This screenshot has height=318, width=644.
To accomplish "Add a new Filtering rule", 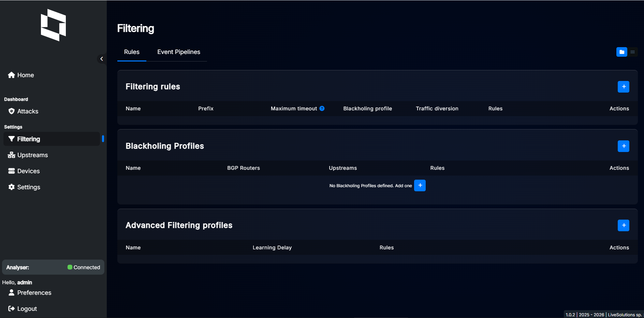I will (623, 87).
